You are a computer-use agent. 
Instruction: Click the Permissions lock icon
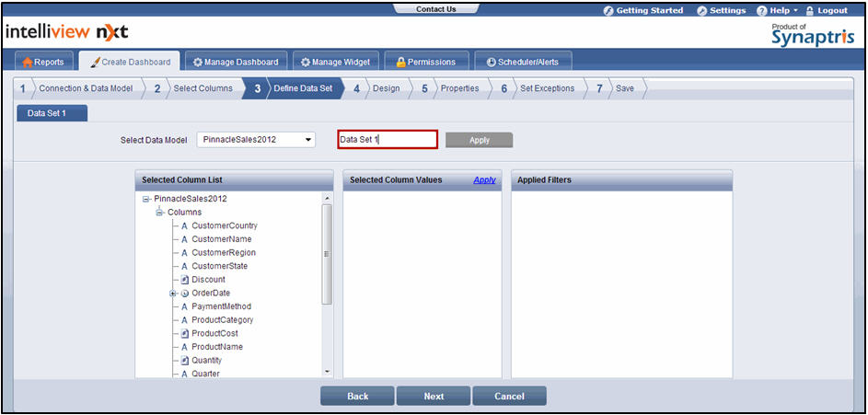click(x=401, y=63)
